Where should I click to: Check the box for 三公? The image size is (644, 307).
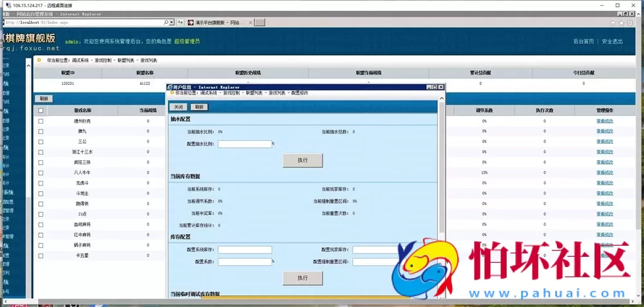41,142
